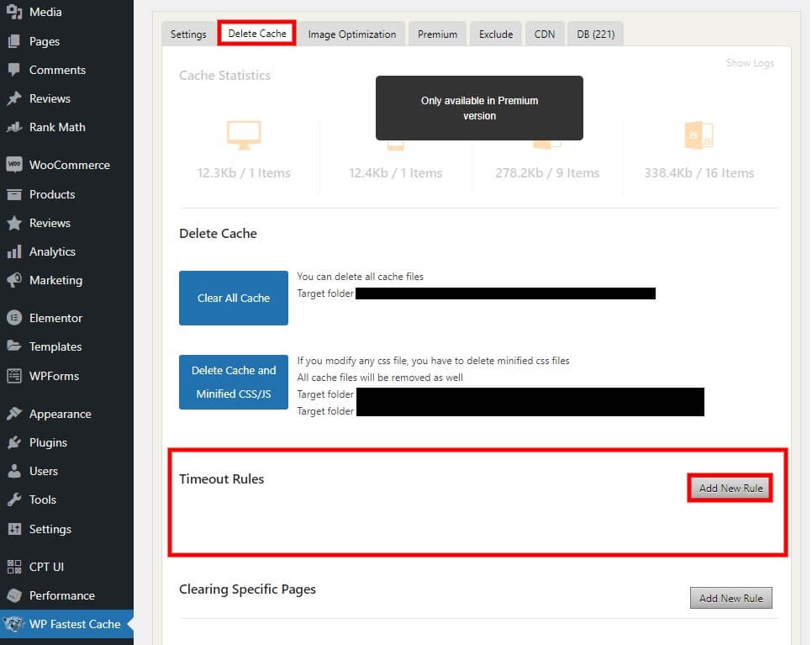Open the DB (221) tab
Viewport: 812px width, 645px height.
(x=595, y=34)
